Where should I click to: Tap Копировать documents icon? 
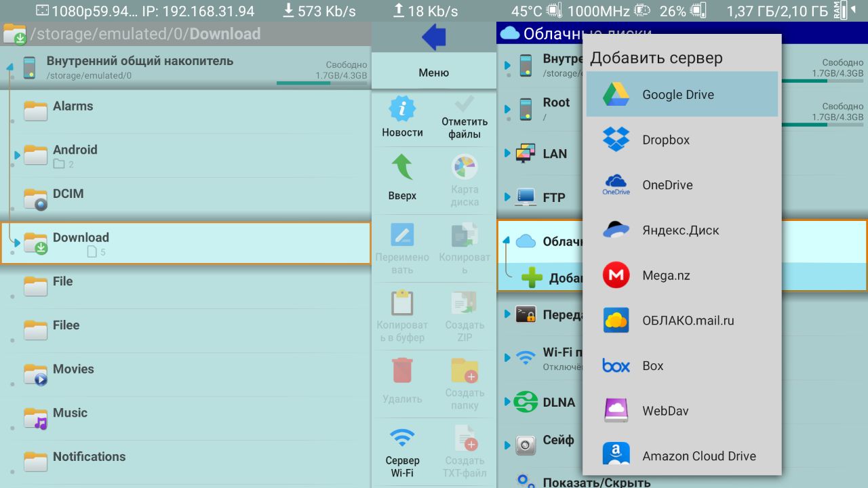(465, 235)
